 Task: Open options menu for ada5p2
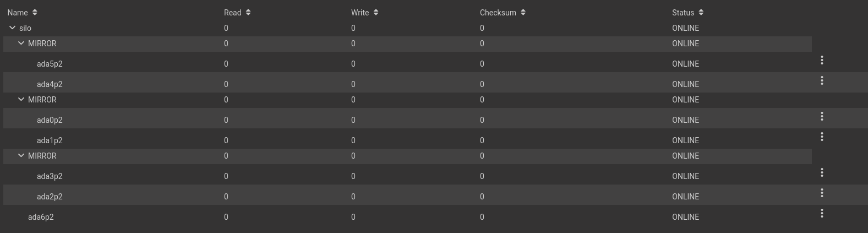point(822,60)
